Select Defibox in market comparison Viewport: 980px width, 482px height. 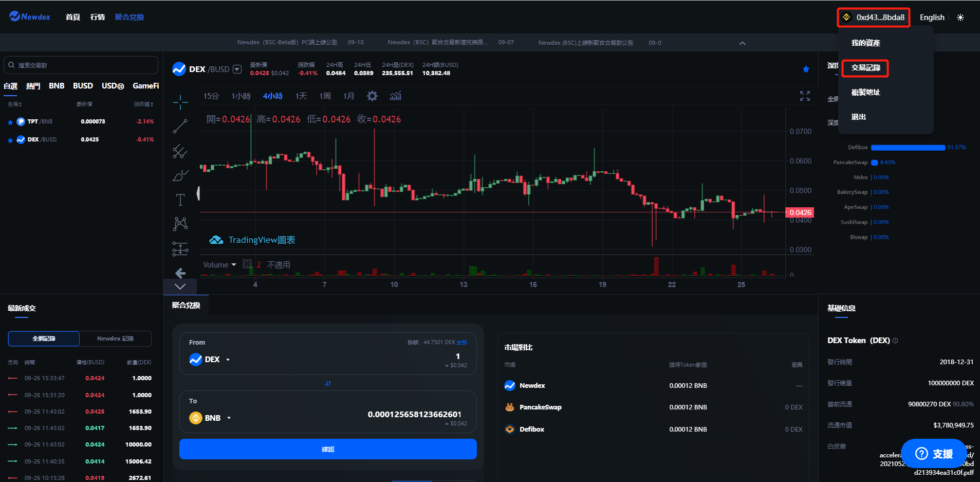pyautogui.click(x=524, y=429)
